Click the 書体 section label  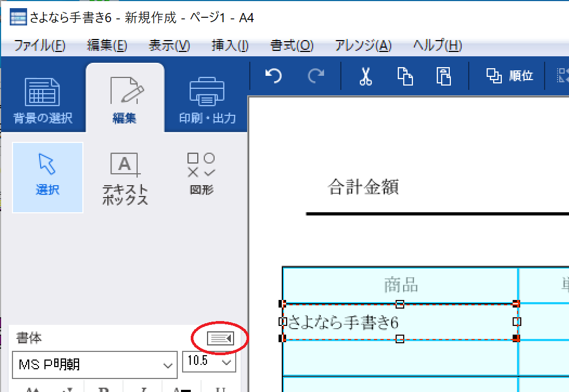coord(29,338)
